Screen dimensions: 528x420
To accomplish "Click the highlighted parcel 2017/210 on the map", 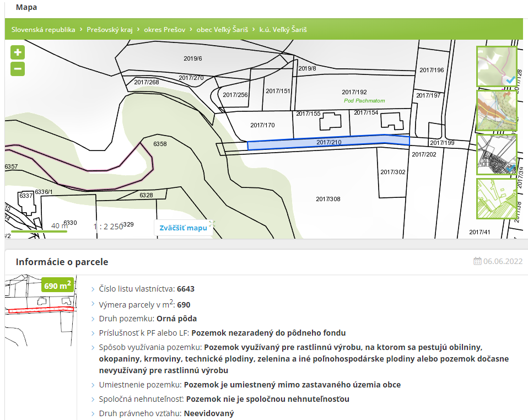I will pyautogui.click(x=328, y=142).
